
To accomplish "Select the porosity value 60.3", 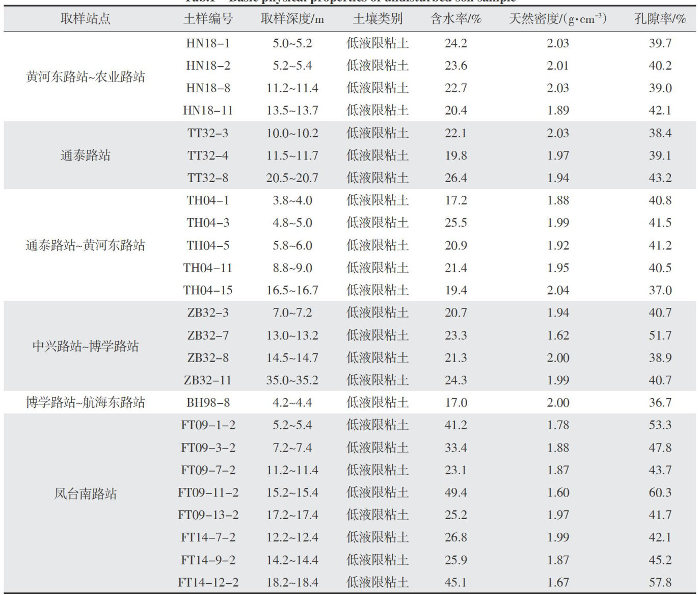I will [660, 493].
